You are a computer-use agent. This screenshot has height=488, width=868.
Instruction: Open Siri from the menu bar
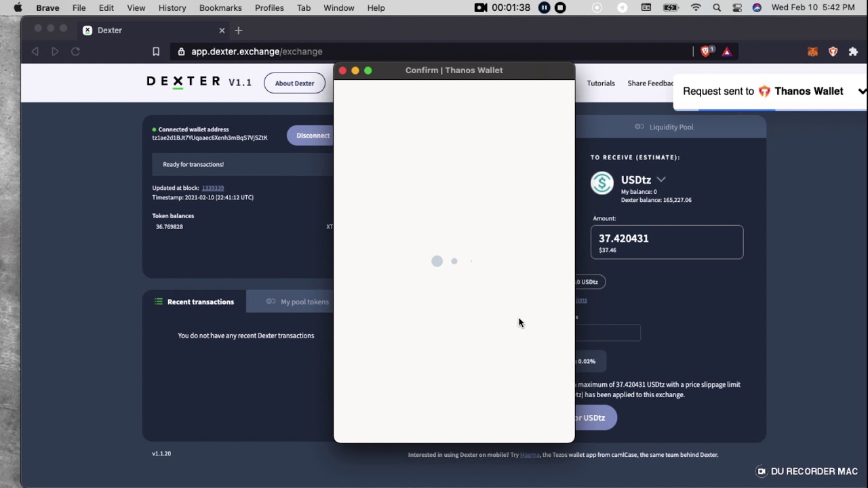pos(757,7)
